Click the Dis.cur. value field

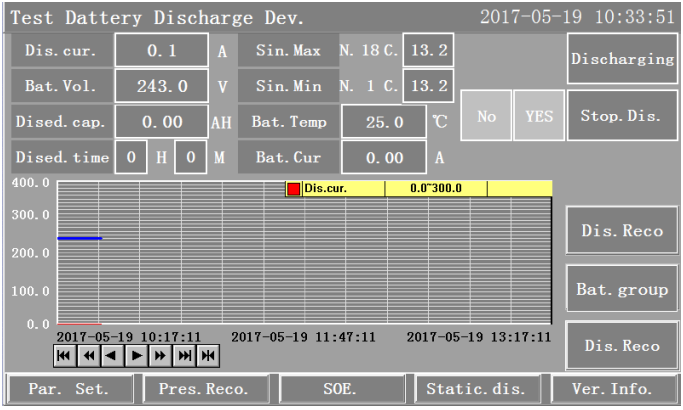[161, 50]
